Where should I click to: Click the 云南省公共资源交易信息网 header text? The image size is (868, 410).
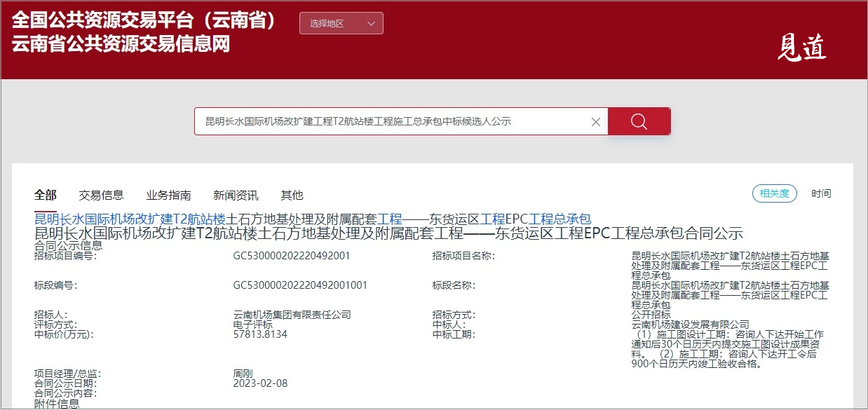[121, 44]
